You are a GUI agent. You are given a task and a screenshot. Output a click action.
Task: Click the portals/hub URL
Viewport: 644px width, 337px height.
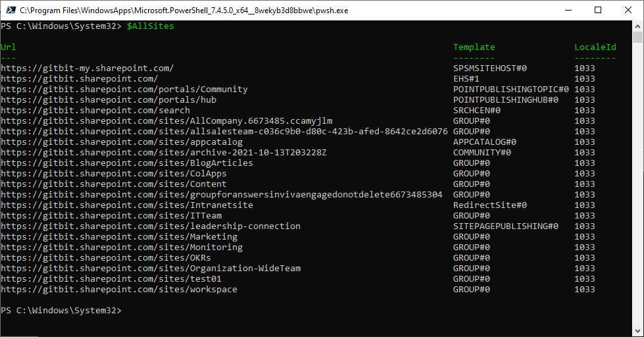(109, 100)
